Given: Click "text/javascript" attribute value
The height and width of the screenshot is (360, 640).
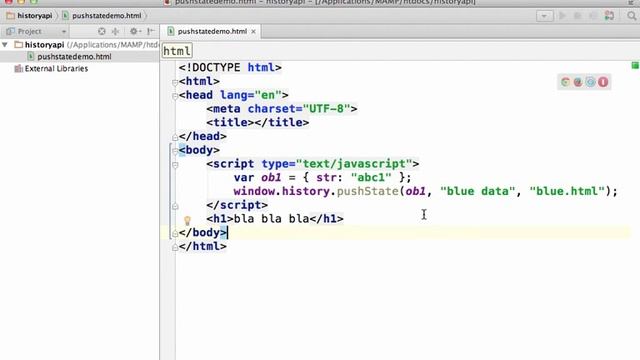Looking at the screenshot, I should pos(354,164).
